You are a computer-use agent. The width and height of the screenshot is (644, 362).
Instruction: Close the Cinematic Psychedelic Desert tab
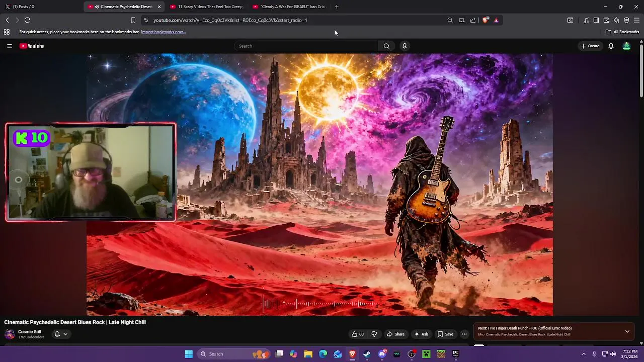(x=159, y=7)
